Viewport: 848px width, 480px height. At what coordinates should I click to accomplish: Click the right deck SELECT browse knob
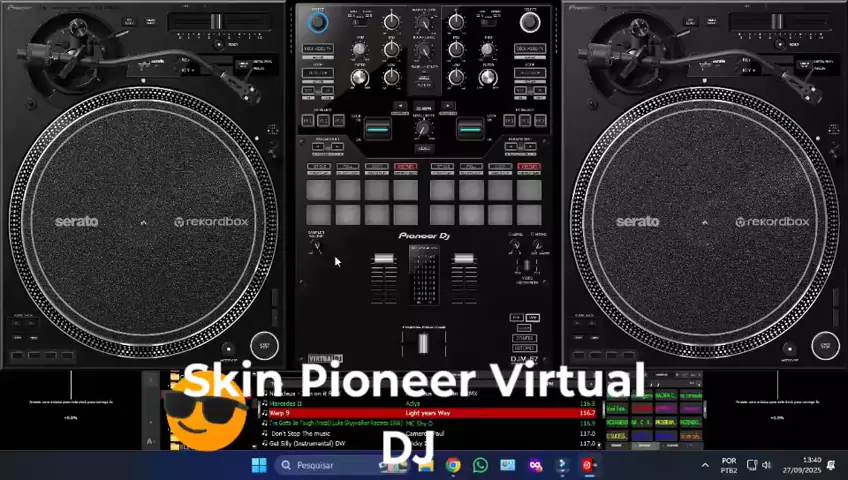tap(529, 22)
